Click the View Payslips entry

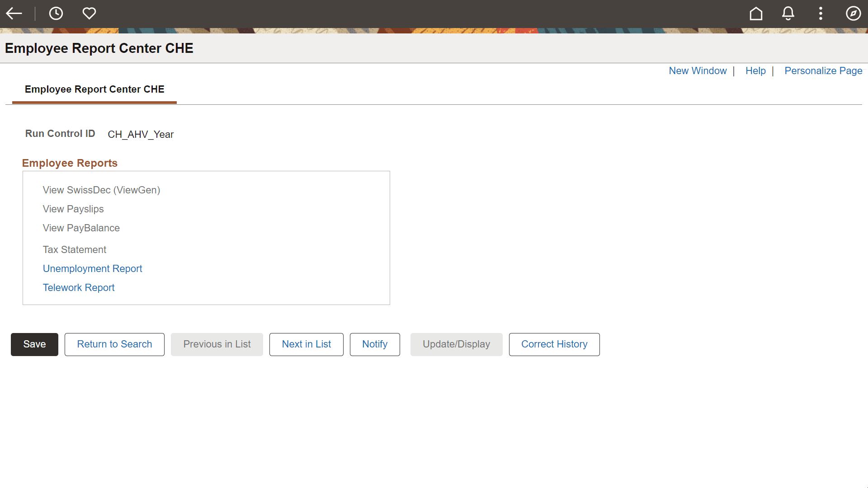[x=73, y=209]
